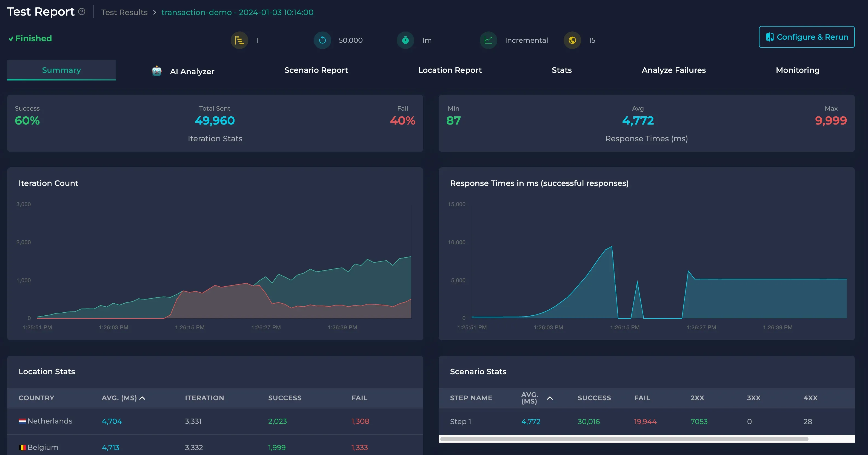This screenshot has width=868, height=455.
Task: Click the Incremental load type chart icon
Action: 489,41
